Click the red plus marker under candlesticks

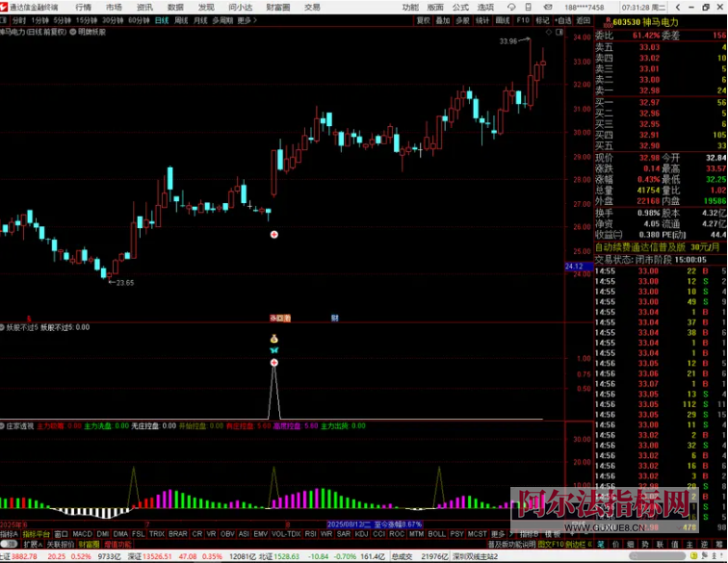(x=273, y=235)
